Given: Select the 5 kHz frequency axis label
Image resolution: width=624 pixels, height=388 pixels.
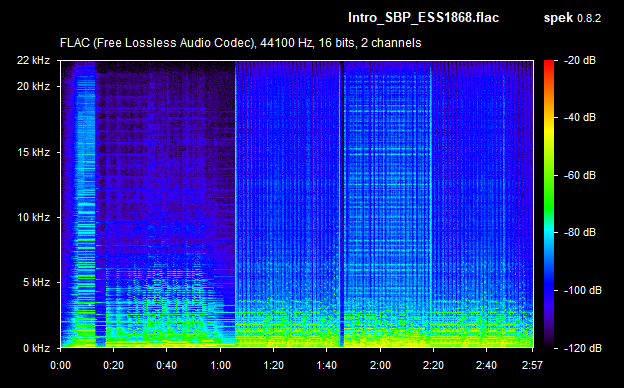Looking at the screenshot, I should click(x=36, y=283).
